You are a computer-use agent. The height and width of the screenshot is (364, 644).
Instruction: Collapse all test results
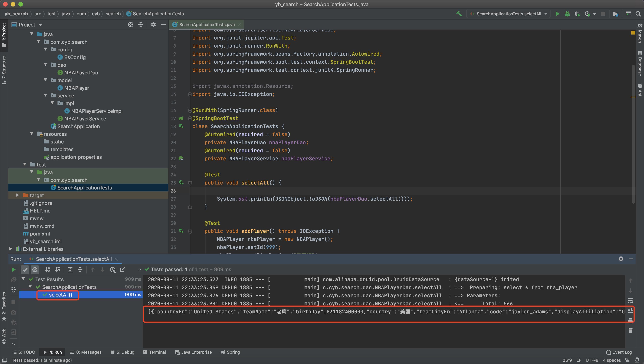pyautogui.click(x=80, y=269)
